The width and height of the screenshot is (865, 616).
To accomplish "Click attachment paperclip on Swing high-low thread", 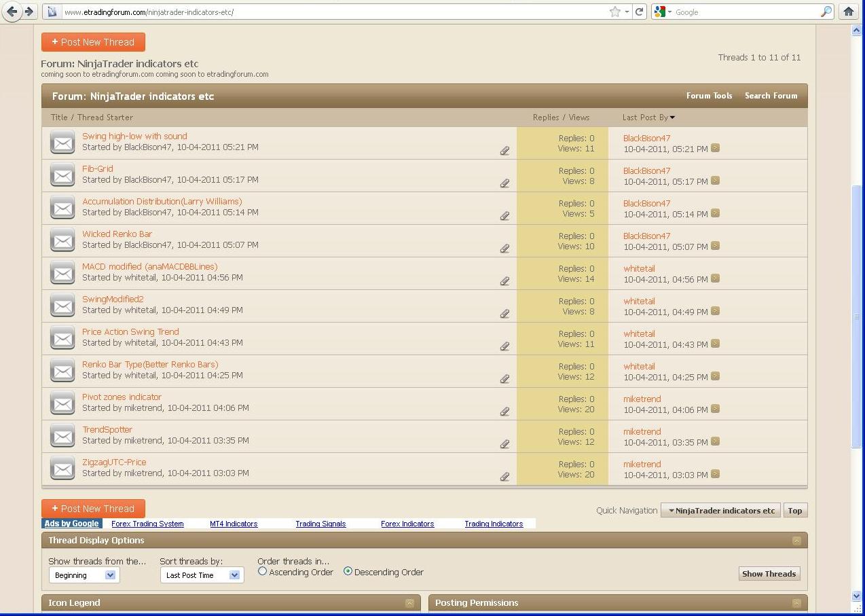I will [504, 151].
